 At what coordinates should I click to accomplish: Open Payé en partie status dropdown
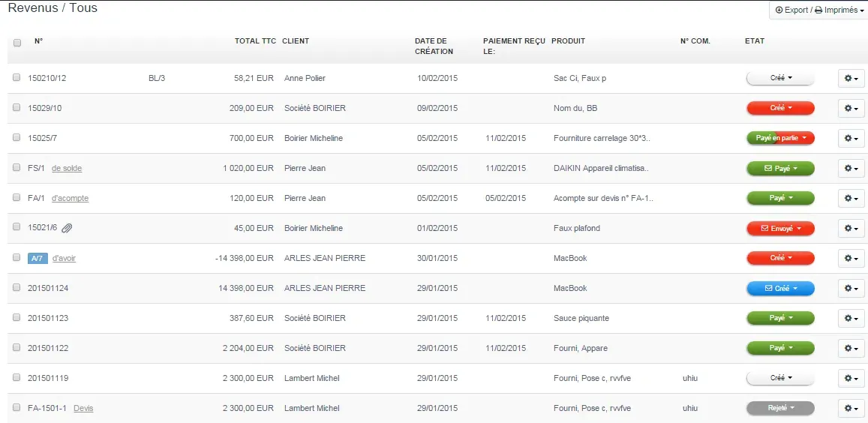click(x=780, y=138)
